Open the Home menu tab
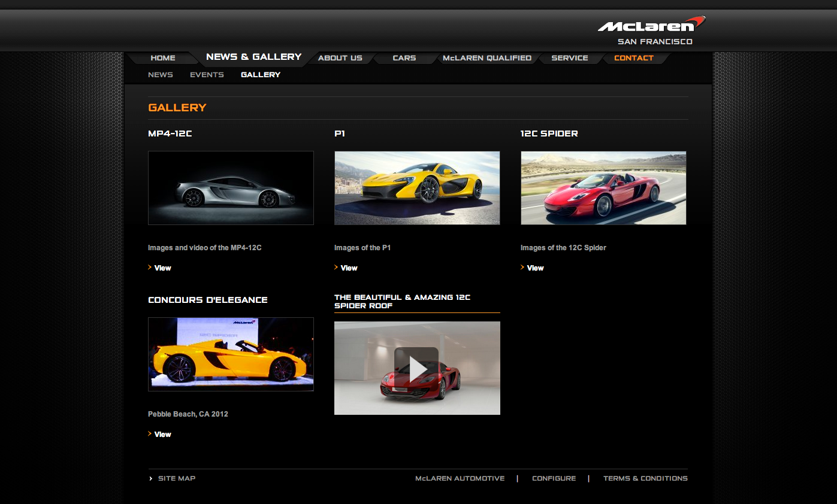 (x=163, y=58)
